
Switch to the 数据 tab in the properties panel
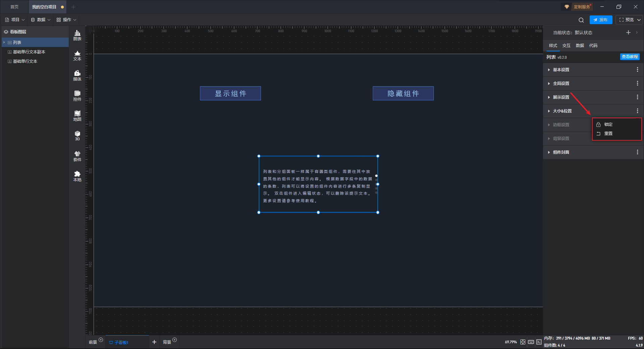click(580, 46)
